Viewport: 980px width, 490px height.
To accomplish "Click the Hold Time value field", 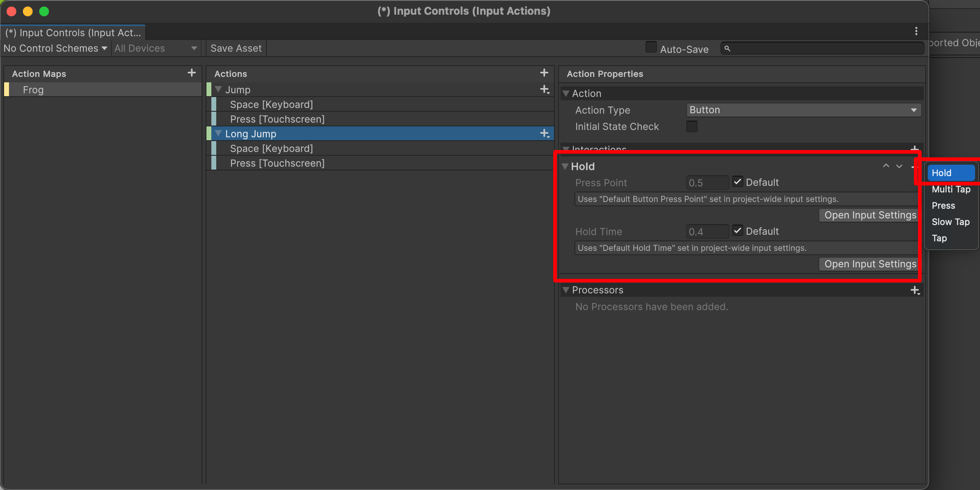I will click(707, 232).
